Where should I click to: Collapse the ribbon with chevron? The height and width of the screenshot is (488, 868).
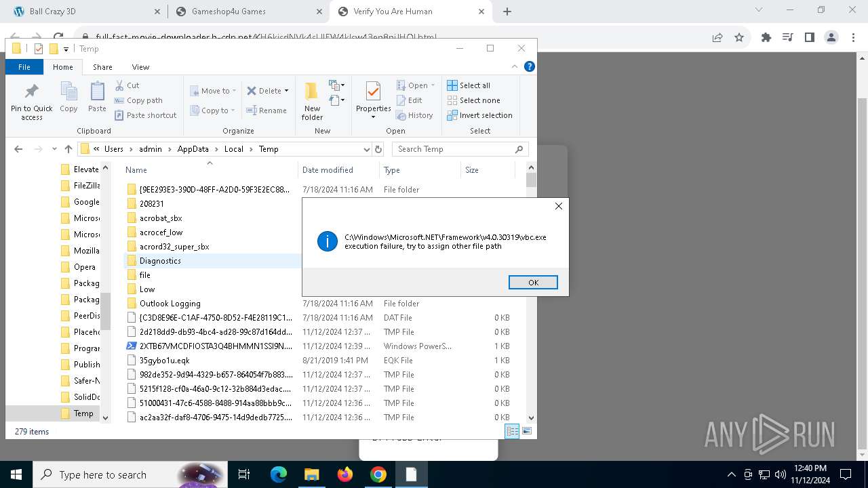tap(515, 66)
